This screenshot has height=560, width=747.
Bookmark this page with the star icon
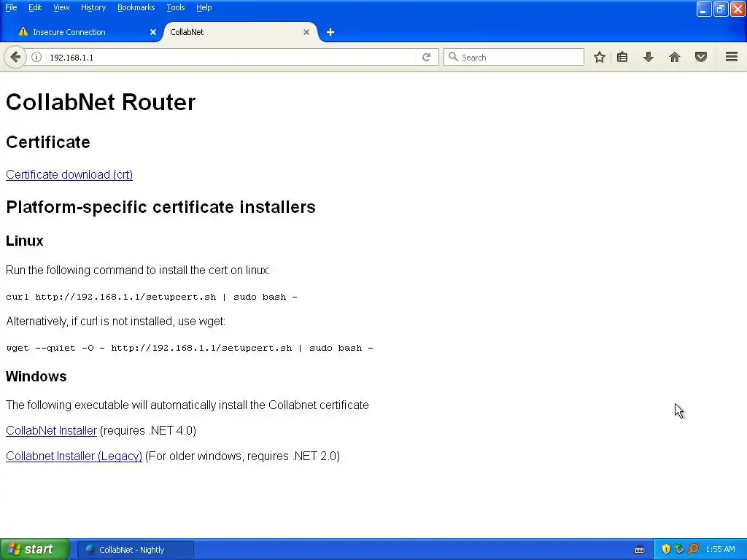(600, 57)
